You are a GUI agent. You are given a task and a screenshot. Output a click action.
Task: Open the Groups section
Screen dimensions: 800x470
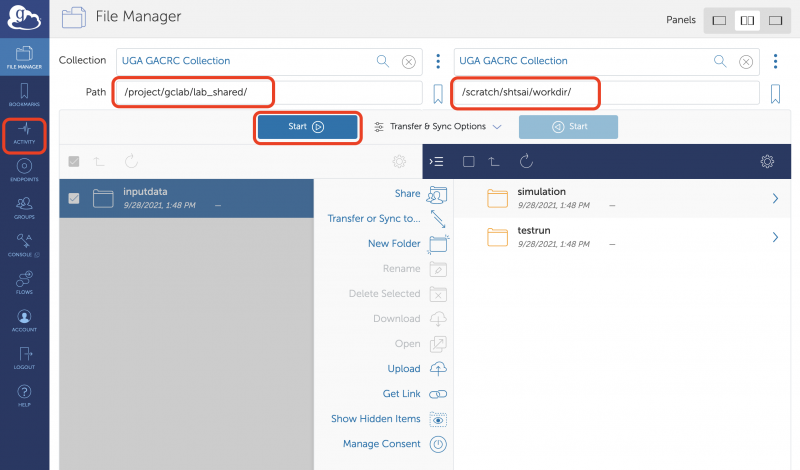coord(24,207)
